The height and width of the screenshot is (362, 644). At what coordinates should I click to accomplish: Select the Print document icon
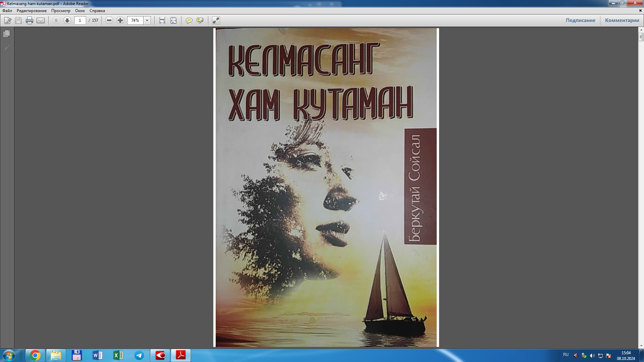30,20
